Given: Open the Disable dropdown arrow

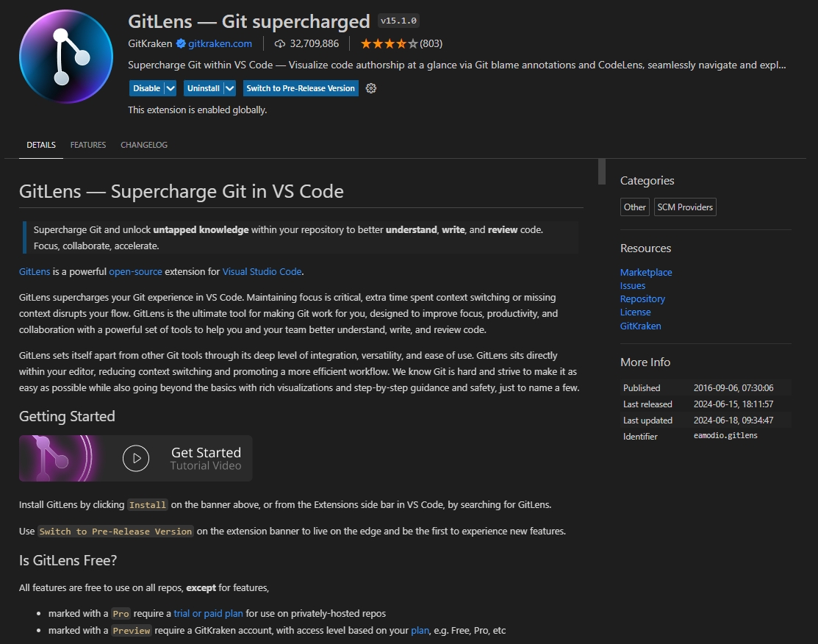Looking at the screenshot, I should click(x=171, y=88).
